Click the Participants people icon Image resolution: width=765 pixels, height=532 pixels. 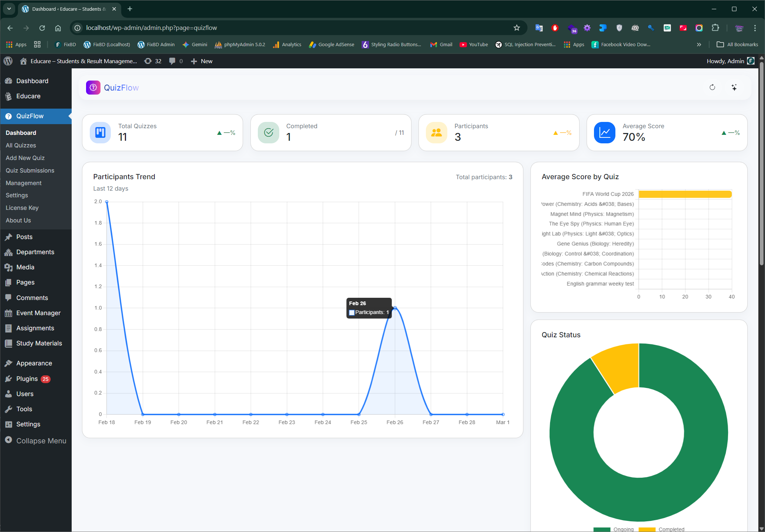pyautogui.click(x=437, y=133)
